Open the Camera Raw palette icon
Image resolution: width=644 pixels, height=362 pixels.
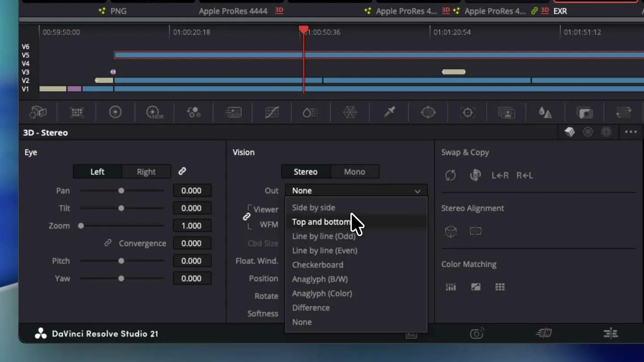38,112
